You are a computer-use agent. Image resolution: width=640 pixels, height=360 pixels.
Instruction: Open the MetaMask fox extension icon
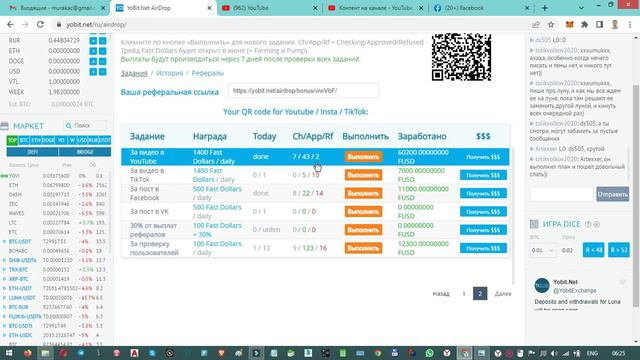(x=569, y=24)
